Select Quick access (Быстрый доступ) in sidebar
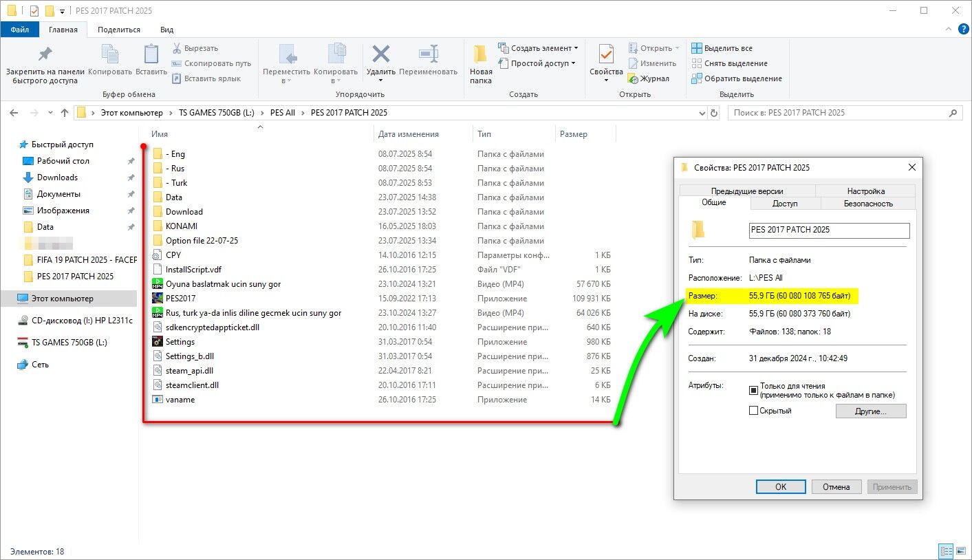The height and width of the screenshot is (560, 972). click(x=62, y=144)
